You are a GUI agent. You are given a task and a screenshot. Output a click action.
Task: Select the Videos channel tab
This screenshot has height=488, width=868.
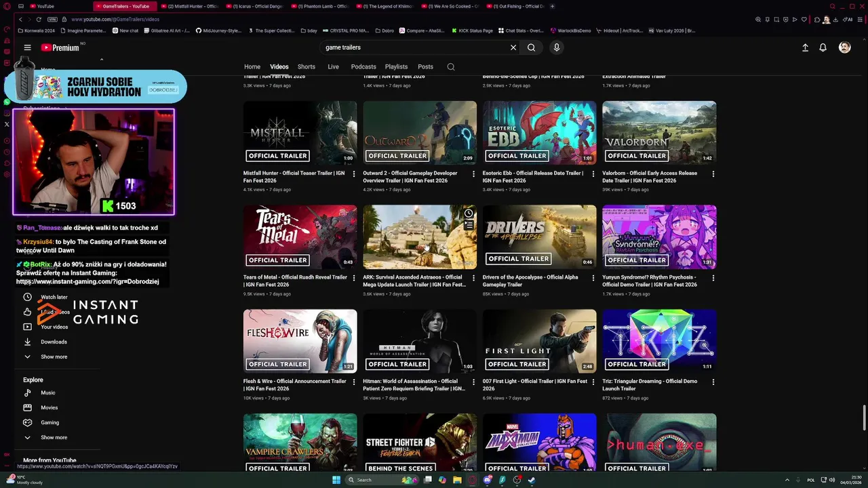[279, 66]
